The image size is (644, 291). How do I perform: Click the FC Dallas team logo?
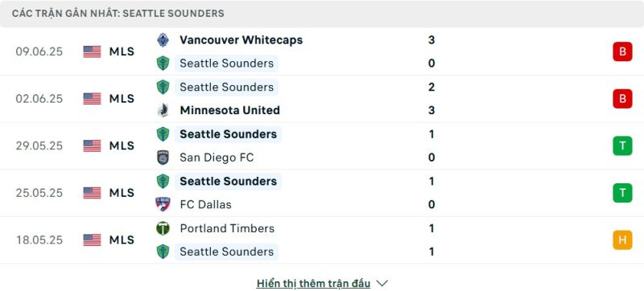coord(163,204)
